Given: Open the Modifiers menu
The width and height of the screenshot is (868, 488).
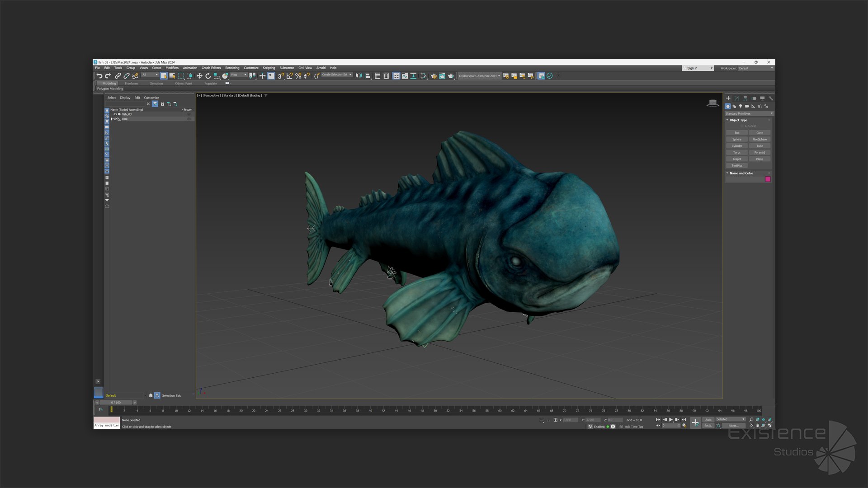Looking at the screenshot, I should coord(172,68).
